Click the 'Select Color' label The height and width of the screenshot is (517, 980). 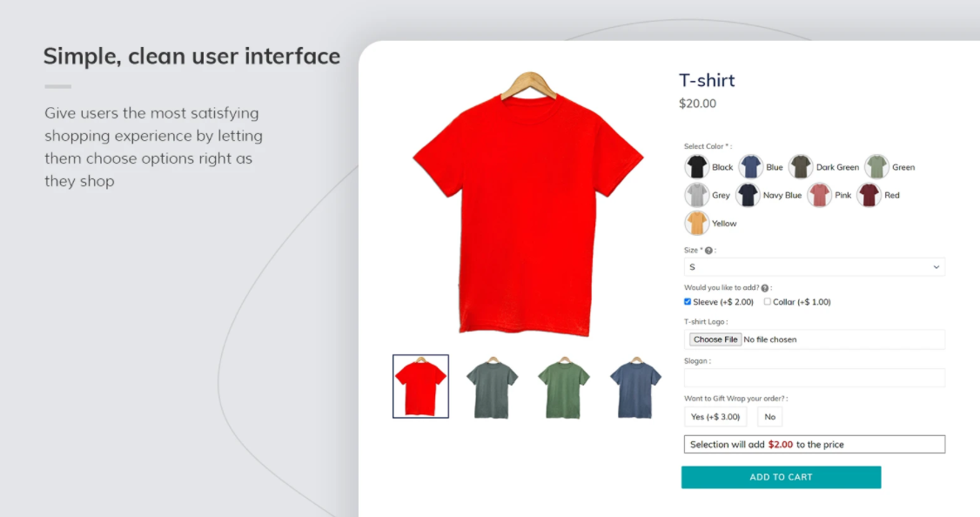707,146
